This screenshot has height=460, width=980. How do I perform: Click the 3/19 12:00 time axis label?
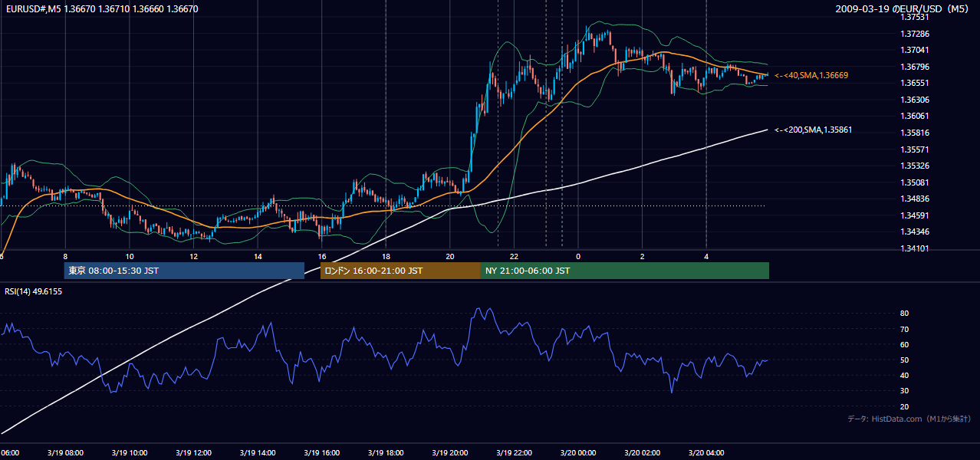[193, 452]
